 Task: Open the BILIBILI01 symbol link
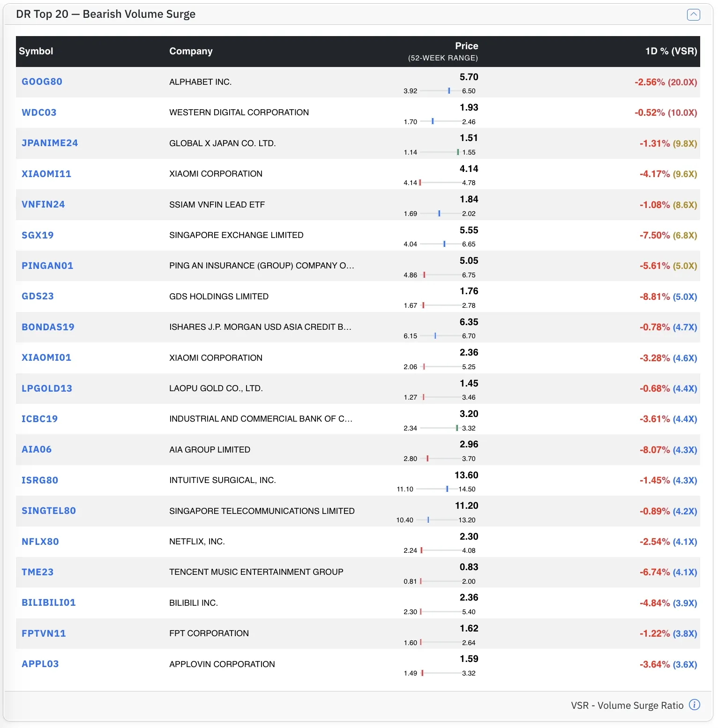click(49, 602)
